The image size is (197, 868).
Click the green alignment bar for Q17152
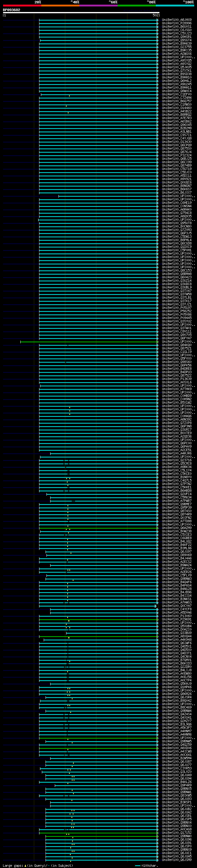[99, 833]
